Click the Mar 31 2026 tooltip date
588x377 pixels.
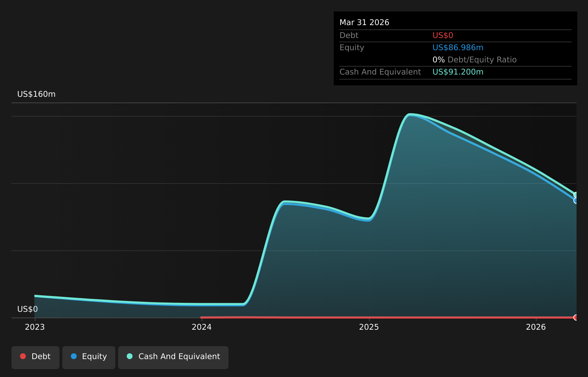click(x=364, y=23)
